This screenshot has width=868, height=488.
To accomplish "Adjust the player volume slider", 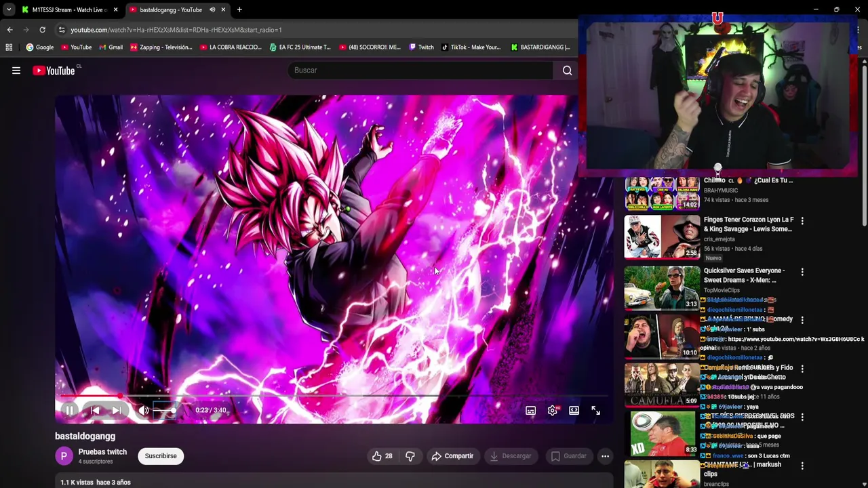I will pos(165,410).
